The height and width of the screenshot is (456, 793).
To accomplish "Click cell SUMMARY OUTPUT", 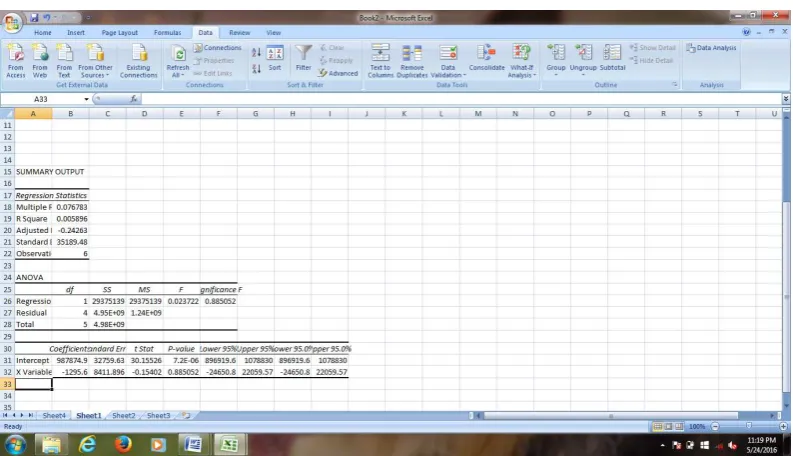I will (50, 172).
